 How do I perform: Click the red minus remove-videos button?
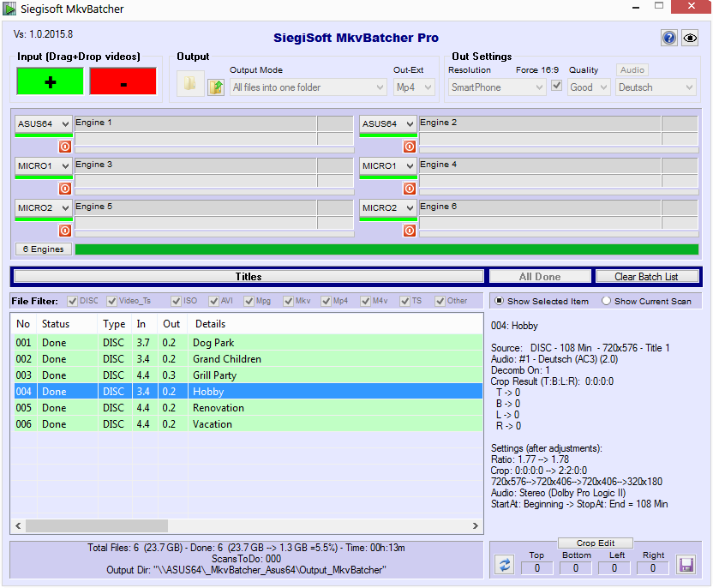(123, 81)
